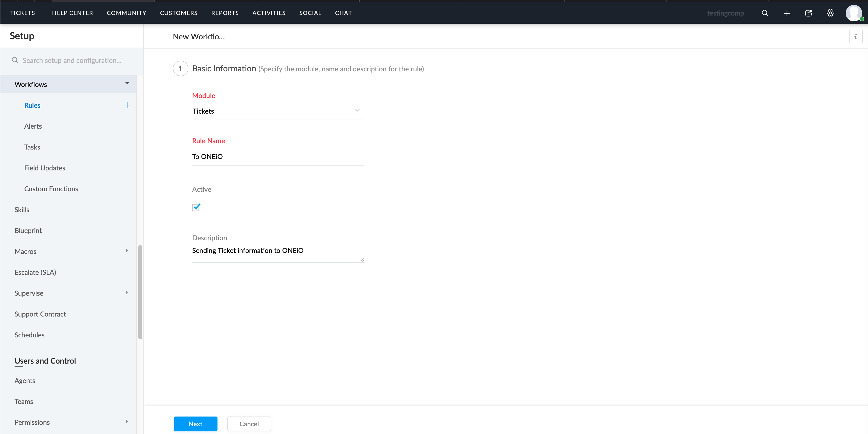
Task: Expand the Macros submenu arrow
Action: tap(127, 251)
